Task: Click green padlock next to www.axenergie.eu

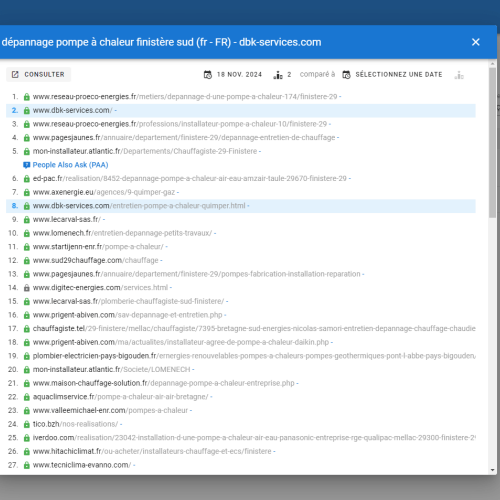Action: coord(27,193)
